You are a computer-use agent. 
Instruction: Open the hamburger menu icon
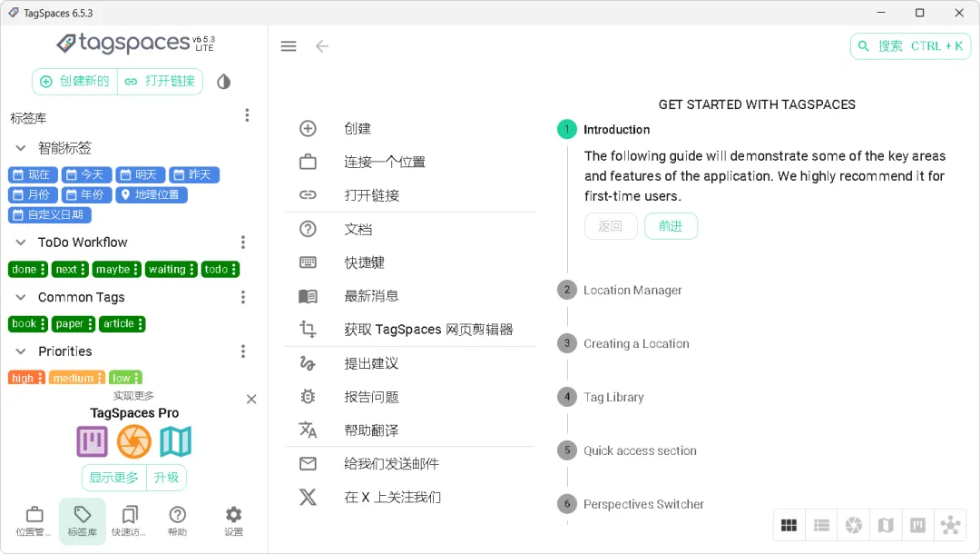[289, 46]
